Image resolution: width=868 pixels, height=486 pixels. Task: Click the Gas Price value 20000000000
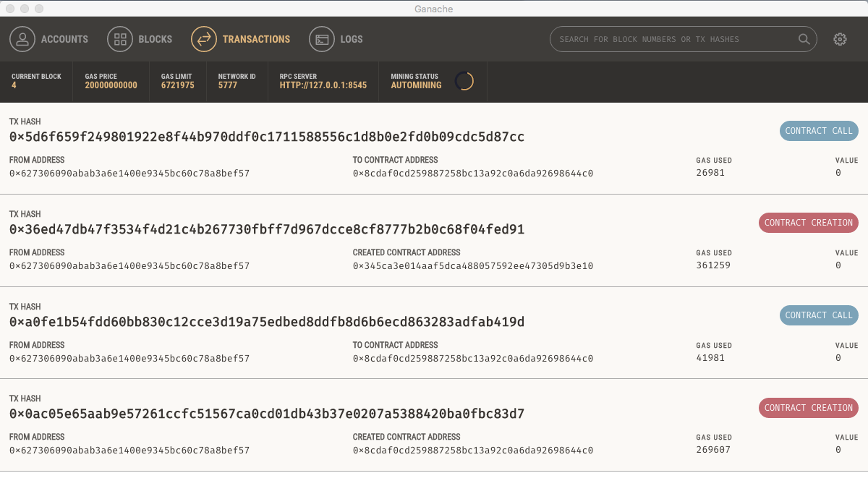point(111,85)
